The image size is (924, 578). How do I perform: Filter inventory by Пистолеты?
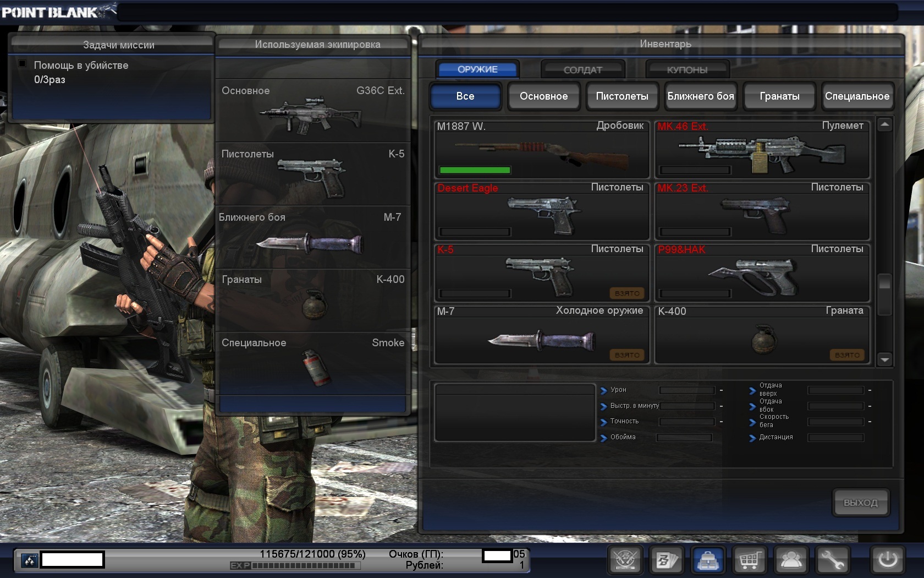(x=622, y=96)
